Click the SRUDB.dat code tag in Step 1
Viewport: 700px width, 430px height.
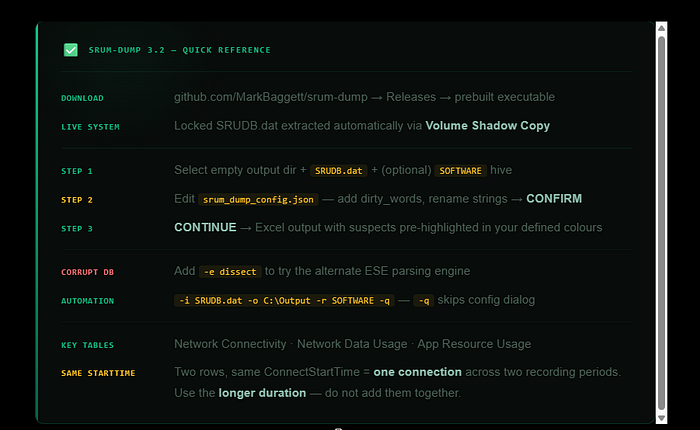coord(338,171)
